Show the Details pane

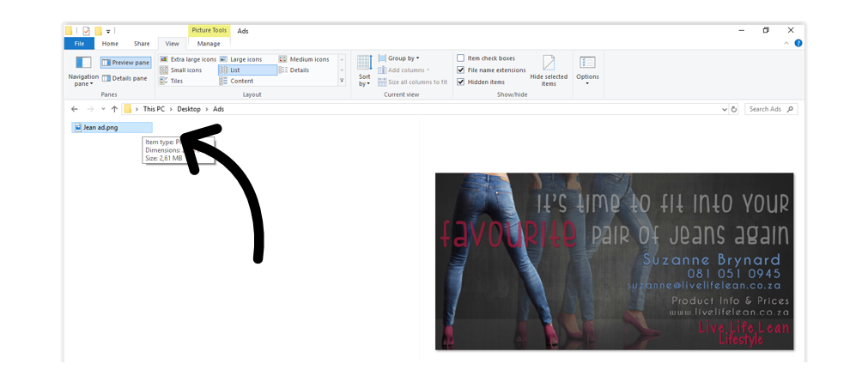(x=125, y=78)
